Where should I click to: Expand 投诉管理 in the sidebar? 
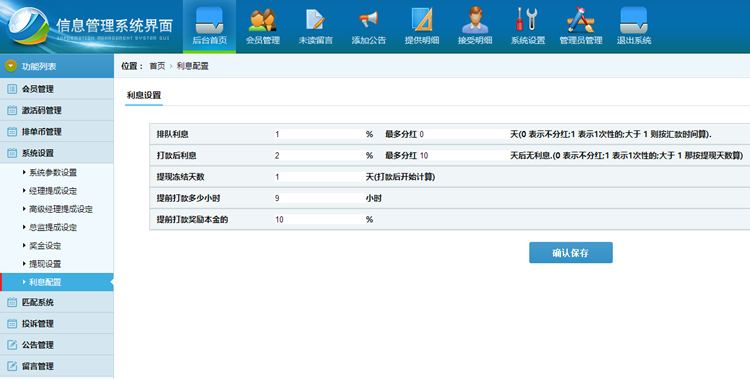(x=57, y=323)
